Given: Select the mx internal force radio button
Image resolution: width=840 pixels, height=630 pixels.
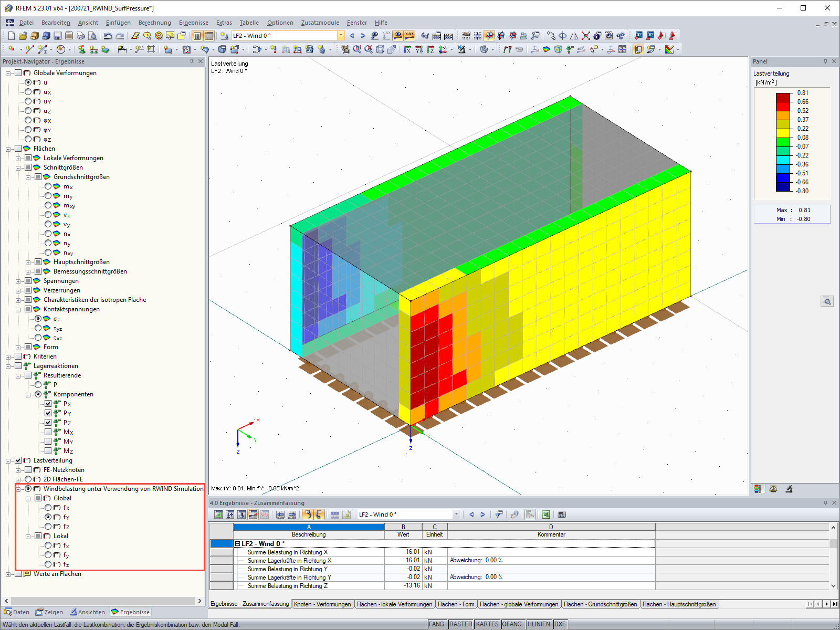Looking at the screenshot, I should click(48, 186).
